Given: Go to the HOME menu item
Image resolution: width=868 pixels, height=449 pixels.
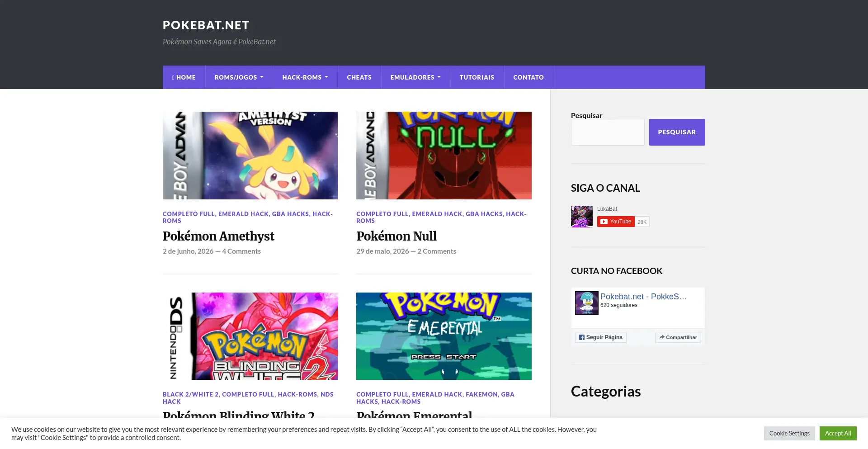Looking at the screenshot, I should pyautogui.click(x=184, y=77).
